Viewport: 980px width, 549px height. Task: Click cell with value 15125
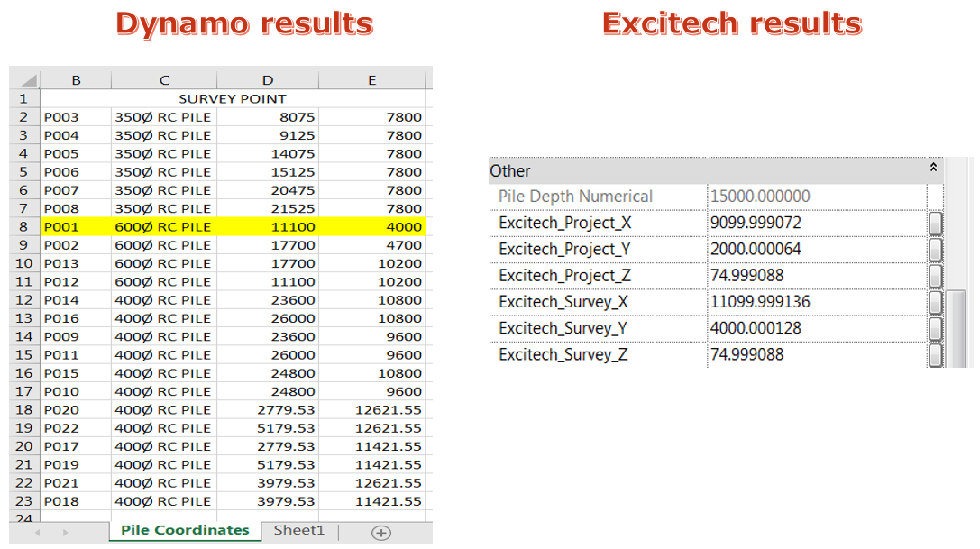268,172
